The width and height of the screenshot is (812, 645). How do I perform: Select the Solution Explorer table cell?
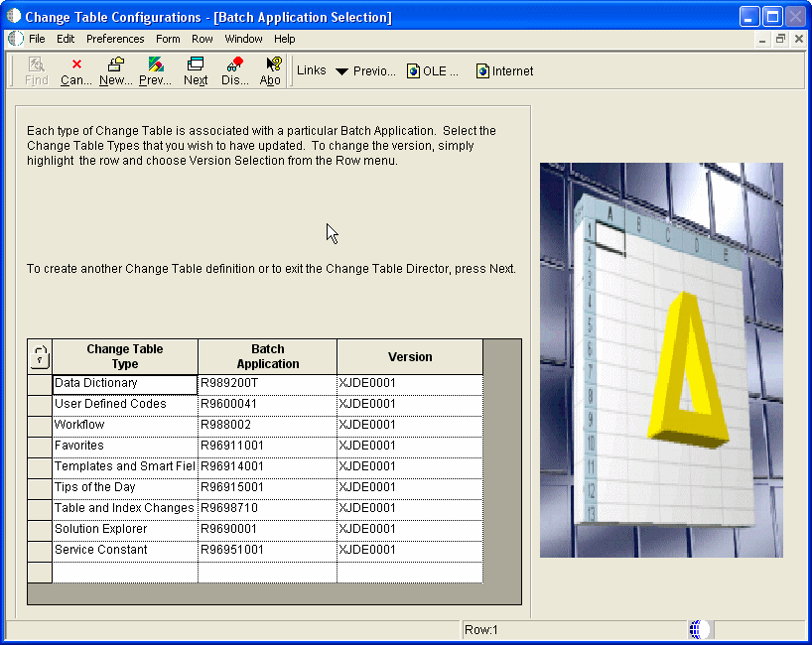(x=124, y=530)
